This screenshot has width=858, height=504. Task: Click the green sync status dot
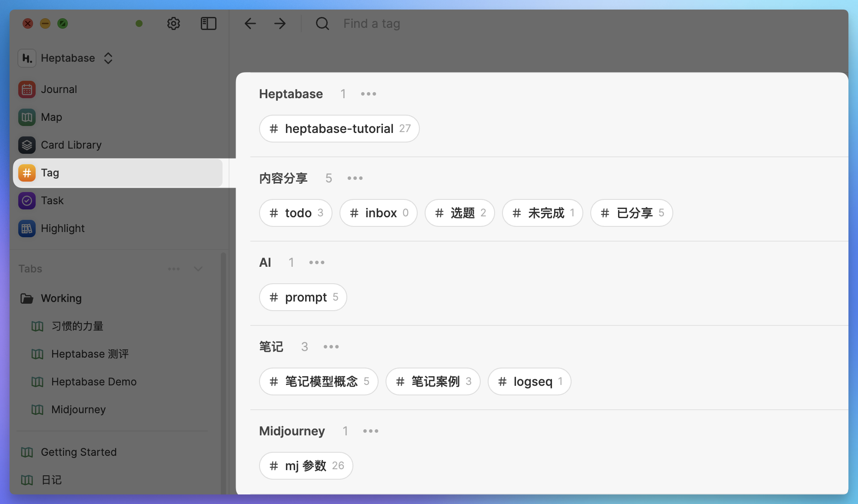[139, 23]
